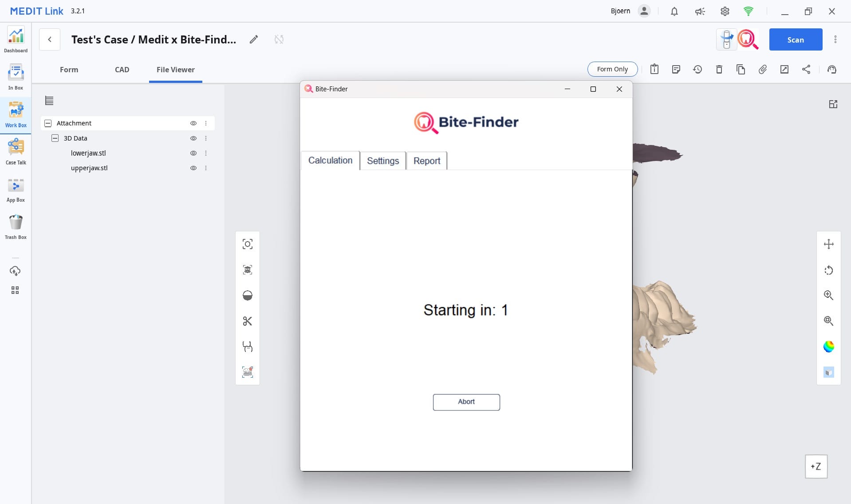Viewport: 851px width, 504px height.
Task: Launch the Bite-Finder app icon in header
Action: pyautogui.click(x=748, y=39)
